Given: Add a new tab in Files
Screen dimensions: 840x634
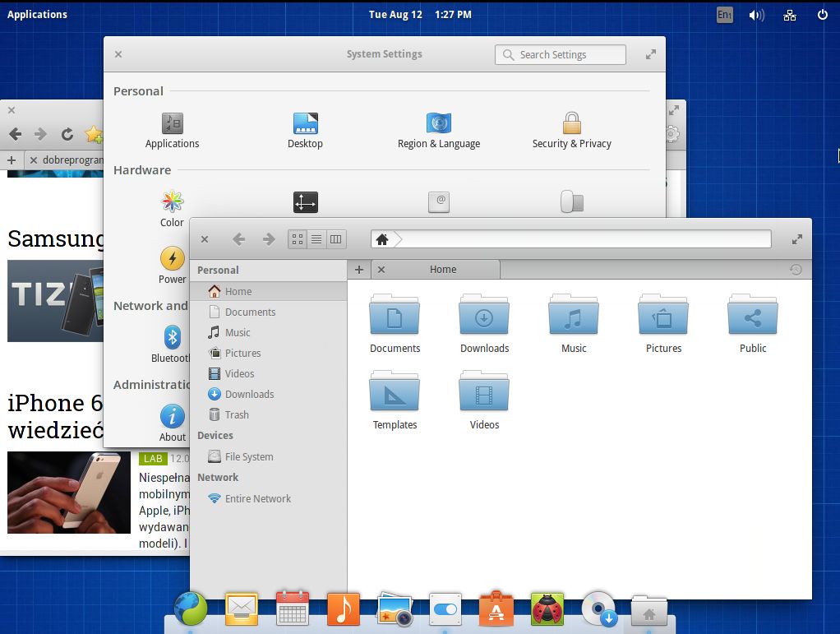Looking at the screenshot, I should tap(359, 270).
